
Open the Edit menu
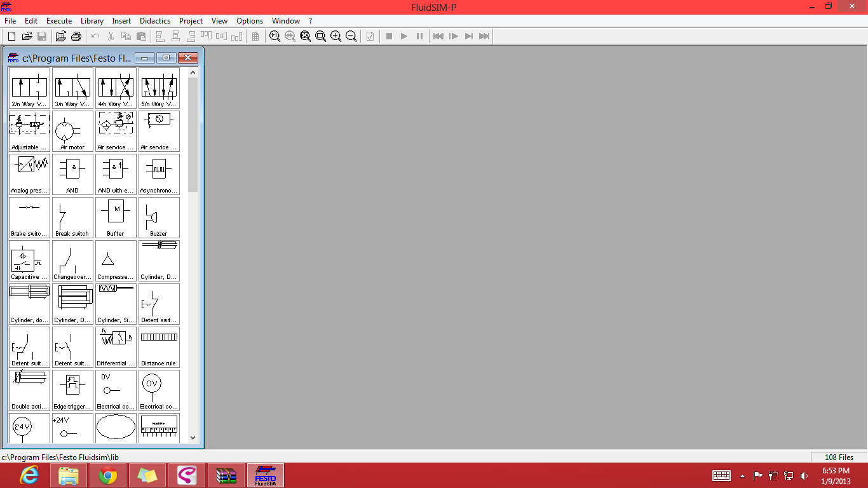31,21
